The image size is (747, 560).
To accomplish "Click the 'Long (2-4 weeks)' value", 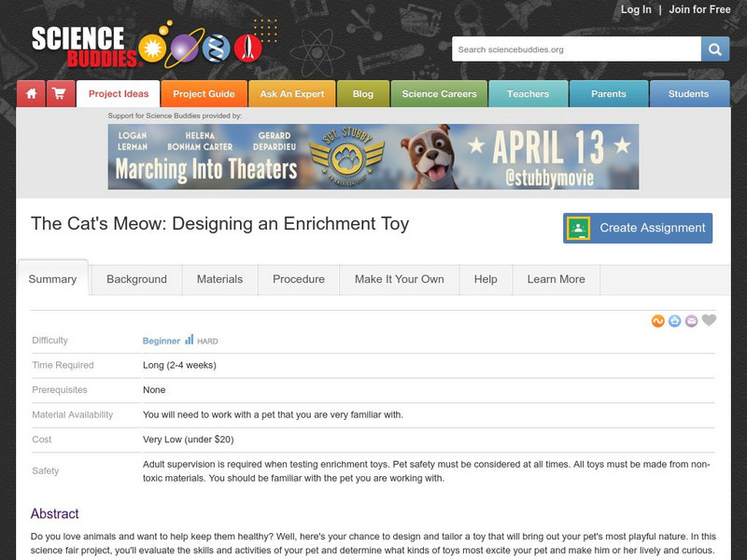I will pyautogui.click(x=179, y=365).
